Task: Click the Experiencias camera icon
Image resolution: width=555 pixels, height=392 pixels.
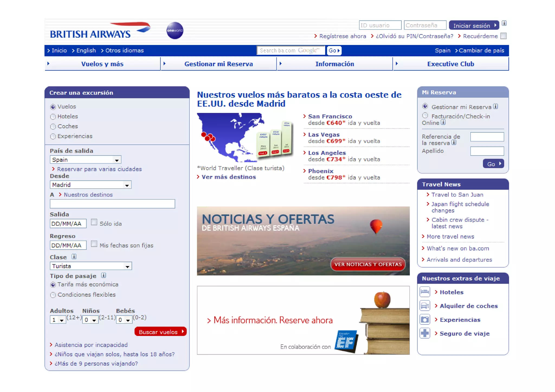Action: click(x=425, y=319)
